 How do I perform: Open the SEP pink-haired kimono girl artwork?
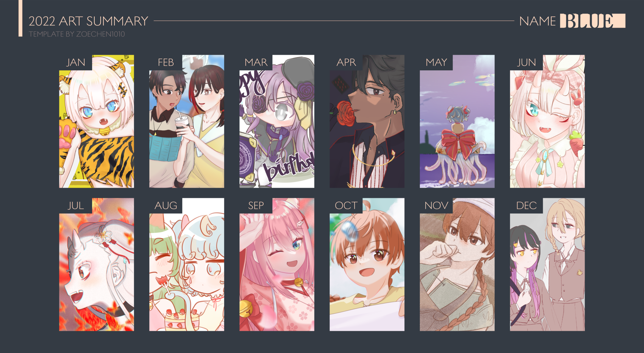pyautogui.click(x=277, y=264)
